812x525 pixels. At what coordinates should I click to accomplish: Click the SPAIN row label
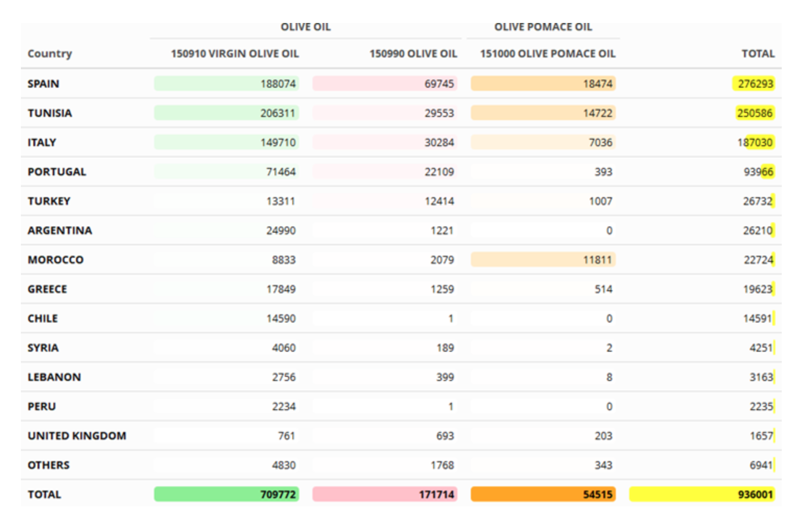click(43, 84)
